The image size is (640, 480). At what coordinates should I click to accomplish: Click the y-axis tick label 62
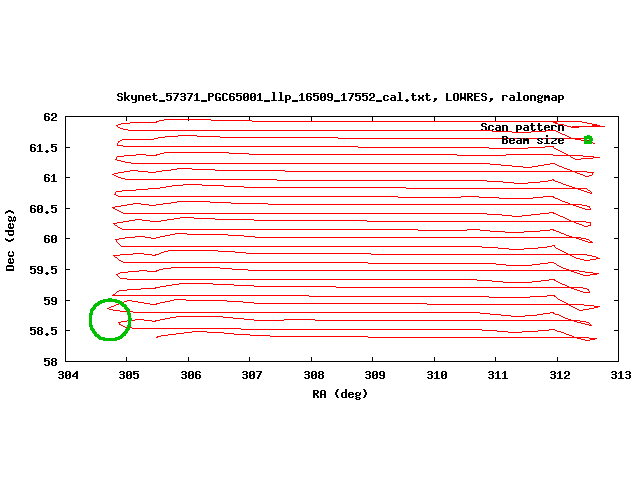pyautogui.click(x=51, y=117)
